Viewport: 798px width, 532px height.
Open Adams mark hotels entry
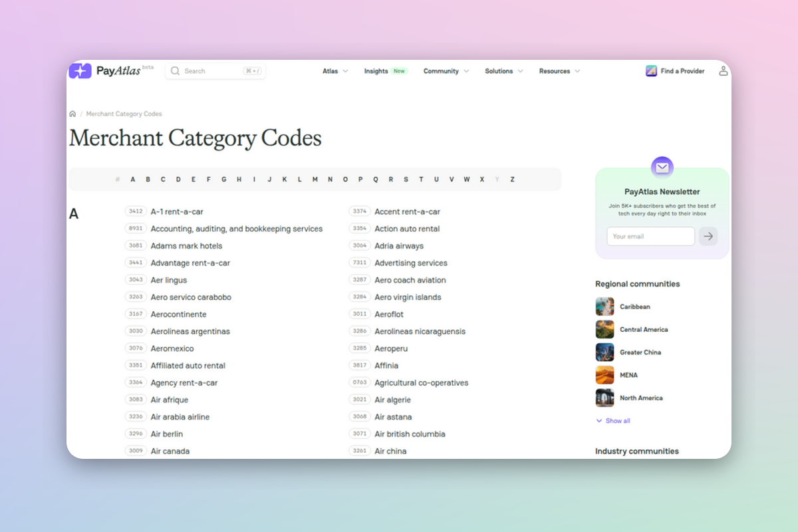[187, 246]
